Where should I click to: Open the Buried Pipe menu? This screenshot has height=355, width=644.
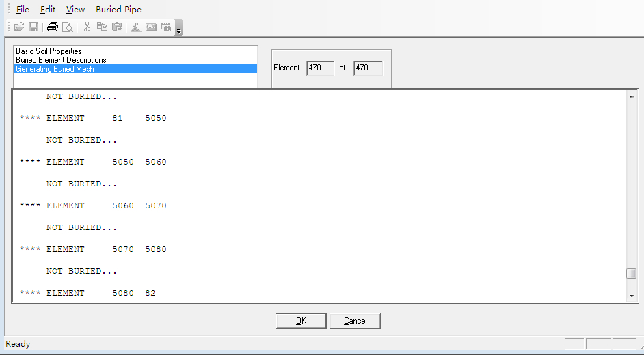(118, 10)
